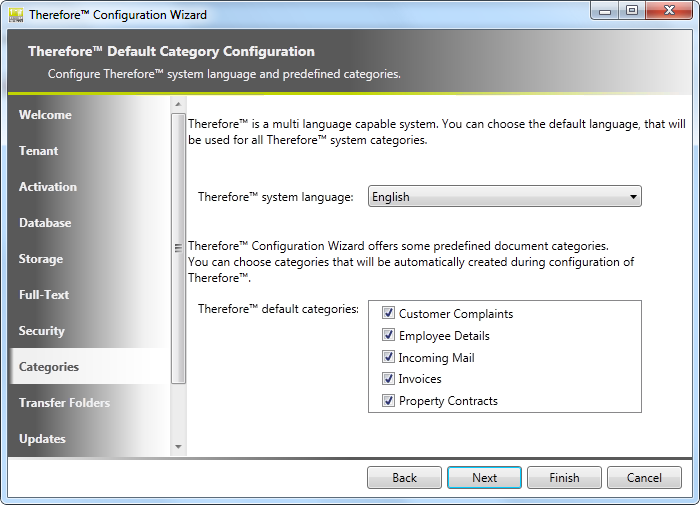Image resolution: width=700 pixels, height=505 pixels.
Task: Click Next to continue the wizard
Action: 484,478
